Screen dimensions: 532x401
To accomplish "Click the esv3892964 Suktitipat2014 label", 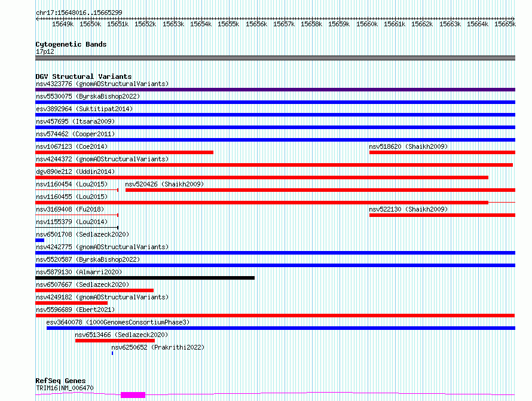I will 84,109.
